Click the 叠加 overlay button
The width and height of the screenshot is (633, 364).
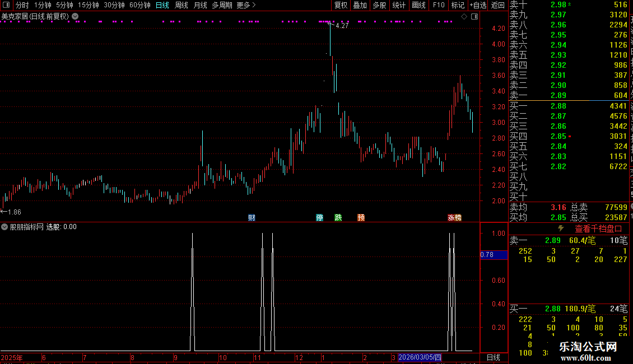click(x=360, y=5)
